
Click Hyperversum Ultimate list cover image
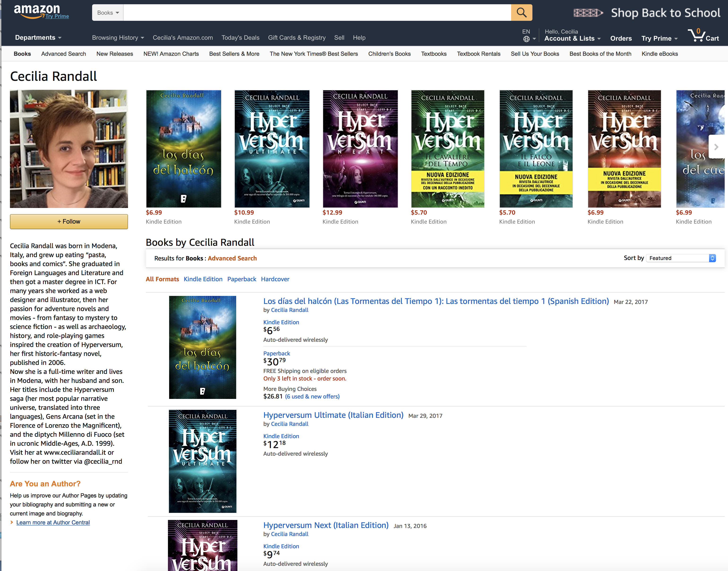coord(202,461)
